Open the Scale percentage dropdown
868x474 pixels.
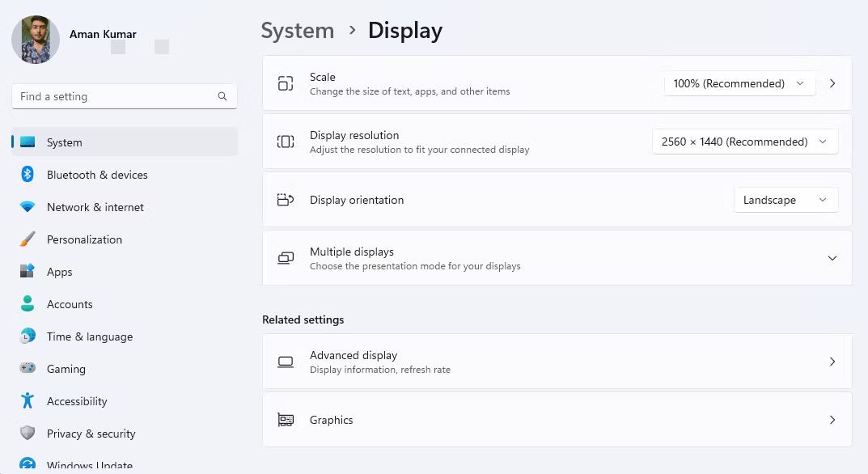click(x=737, y=83)
